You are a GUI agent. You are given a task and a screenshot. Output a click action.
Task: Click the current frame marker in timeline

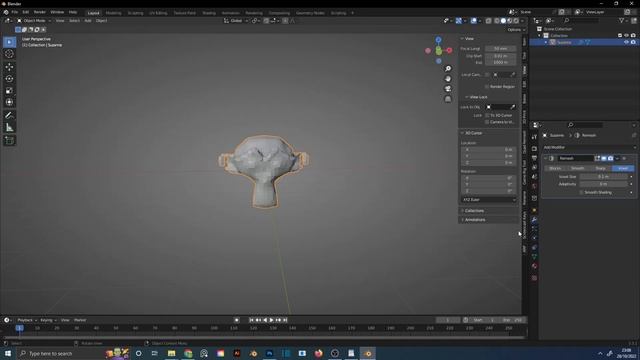pos(19,328)
